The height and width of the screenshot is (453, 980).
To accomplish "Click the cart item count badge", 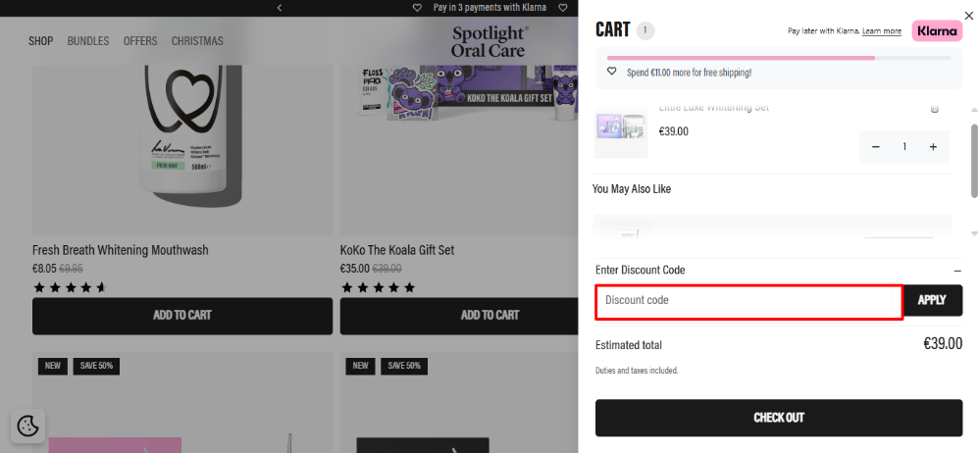I will (x=645, y=30).
